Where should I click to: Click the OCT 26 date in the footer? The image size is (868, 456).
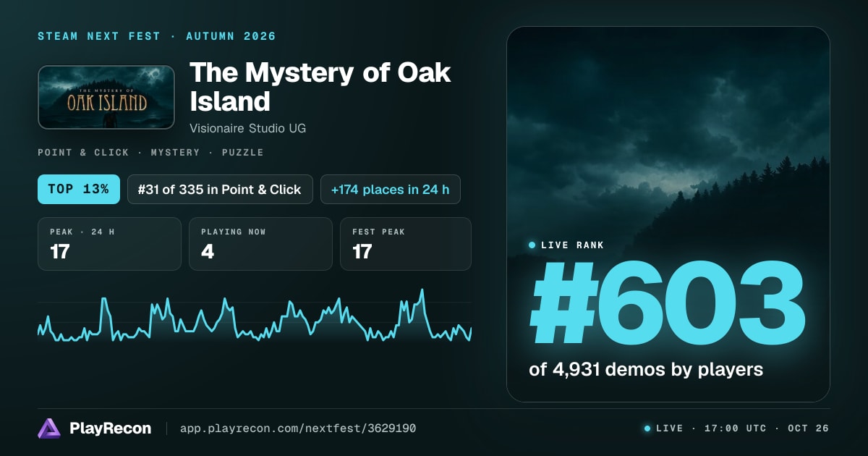808,428
